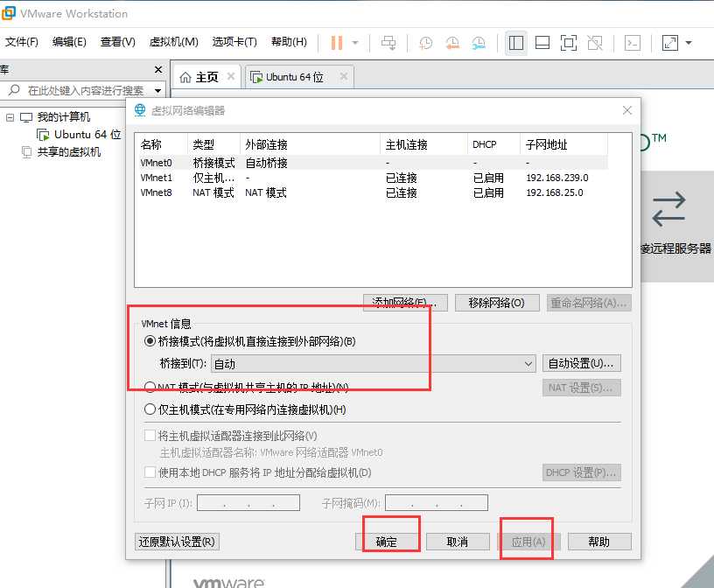Click the connect to remote server arrows icon
This screenshot has height=588, width=714.
[x=668, y=209]
